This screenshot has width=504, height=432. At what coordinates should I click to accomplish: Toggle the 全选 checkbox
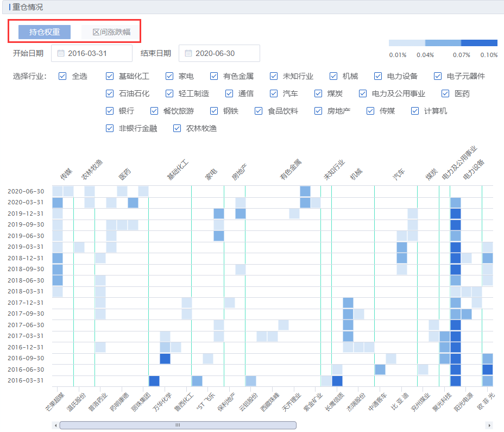coord(62,76)
